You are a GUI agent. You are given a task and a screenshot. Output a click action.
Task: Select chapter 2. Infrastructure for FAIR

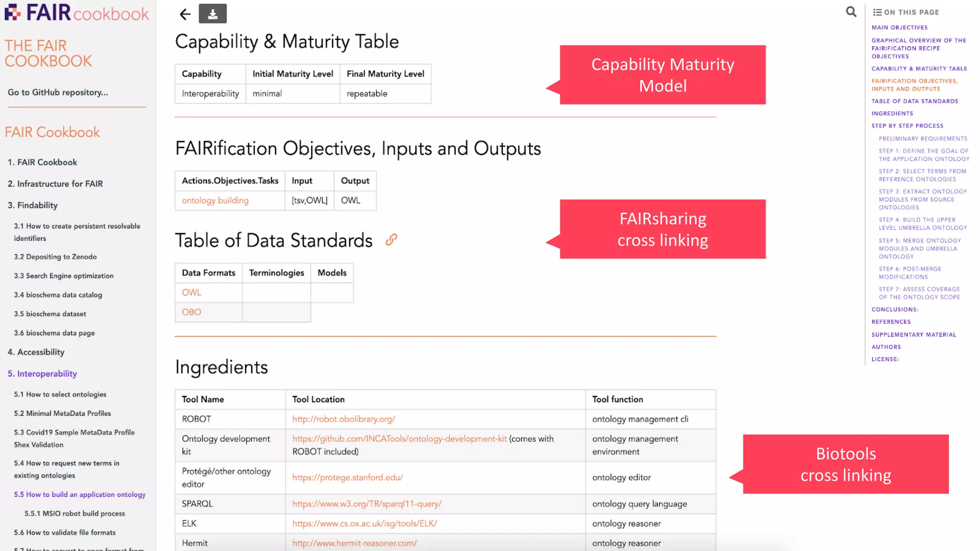pos(56,184)
